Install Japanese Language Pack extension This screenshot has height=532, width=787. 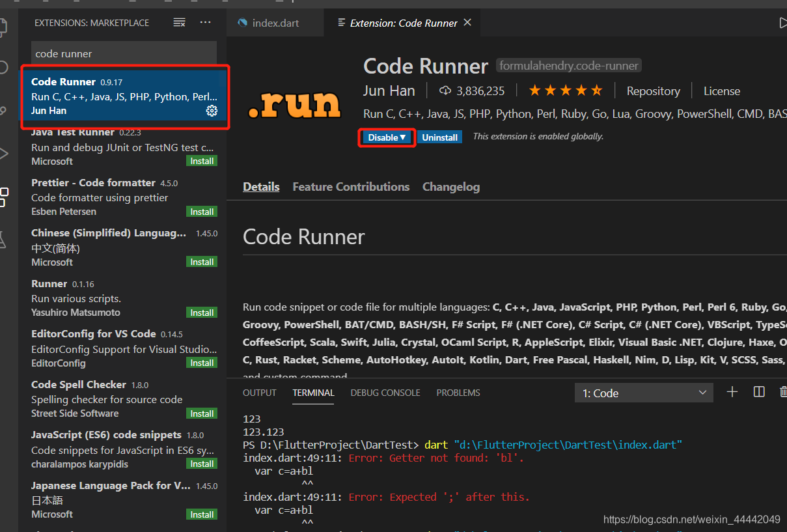pyautogui.click(x=202, y=514)
